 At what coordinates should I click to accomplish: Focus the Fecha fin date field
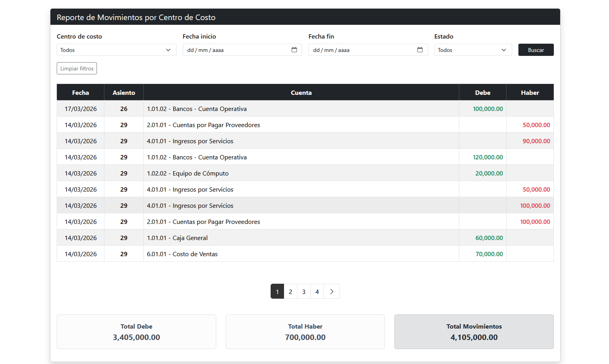coord(362,50)
